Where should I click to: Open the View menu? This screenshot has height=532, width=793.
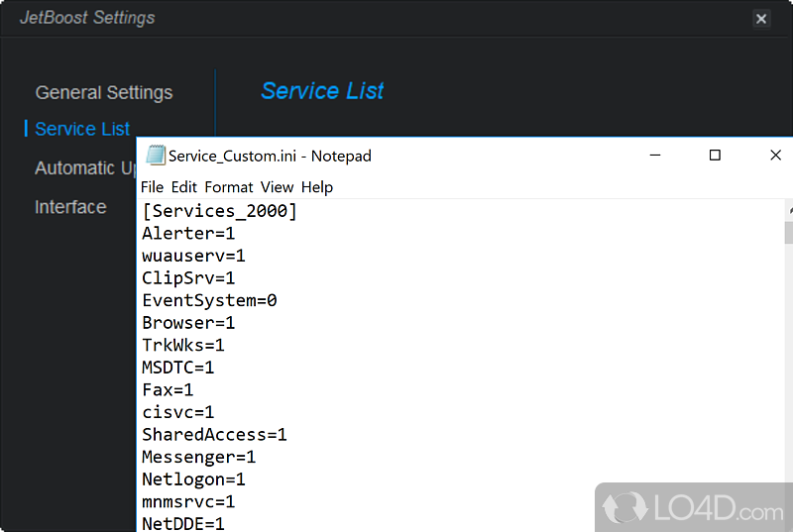coord(277,187)
